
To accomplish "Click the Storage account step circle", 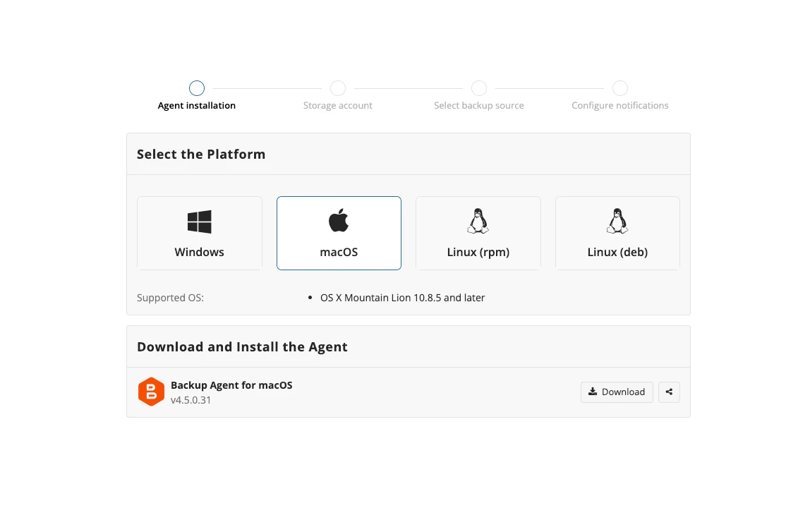I will coord(338,88).
